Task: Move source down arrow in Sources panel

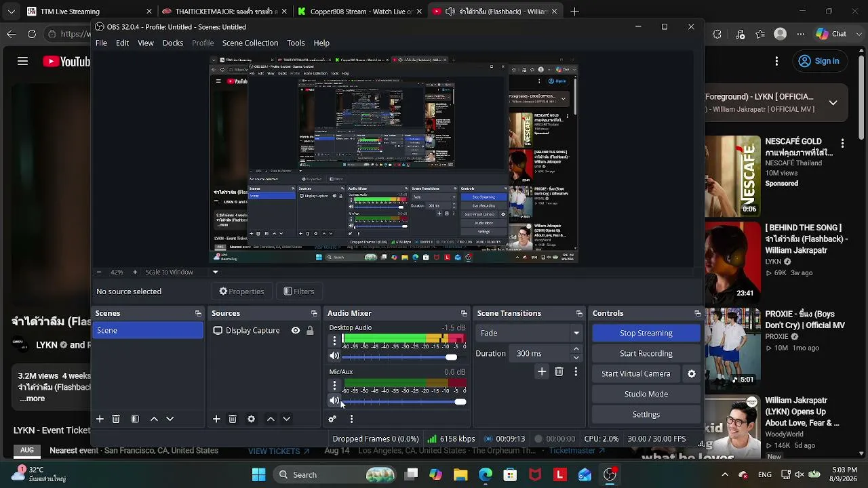Action: (x=287, y=419)
